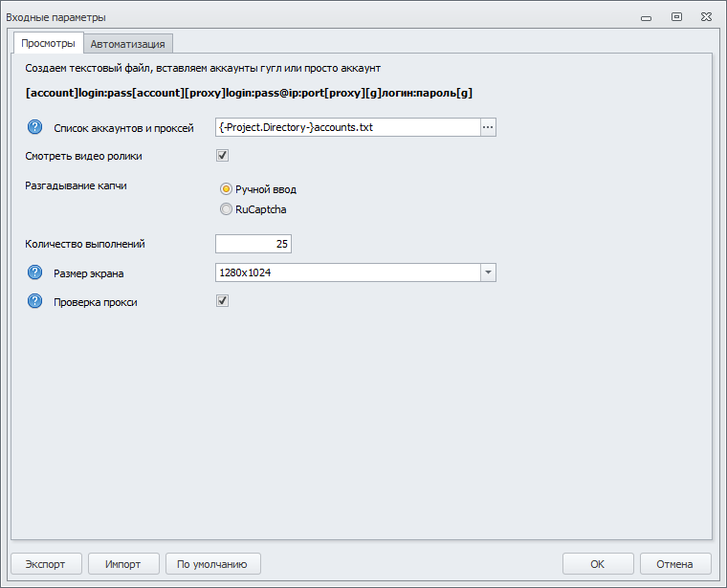
Task: Click the Импорт button
Action: pos(123,564)
